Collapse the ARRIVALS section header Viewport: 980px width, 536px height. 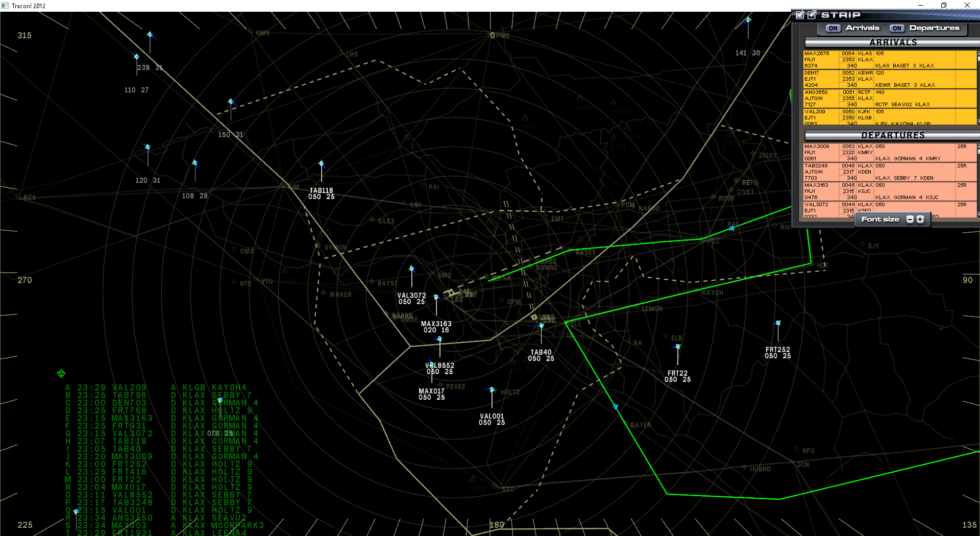click(x=892, y=42)
